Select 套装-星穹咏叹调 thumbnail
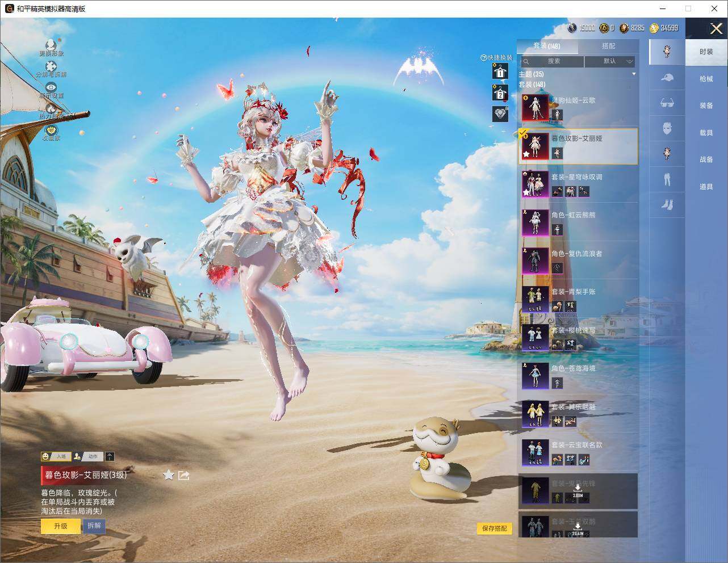This screenshot has width=728, height=563. [535, 184]
